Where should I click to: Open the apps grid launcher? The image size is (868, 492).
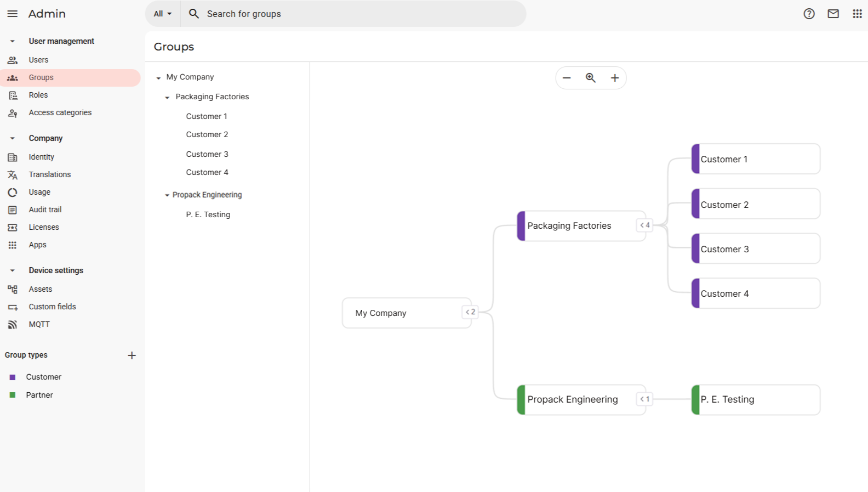(x=857, y=14)
